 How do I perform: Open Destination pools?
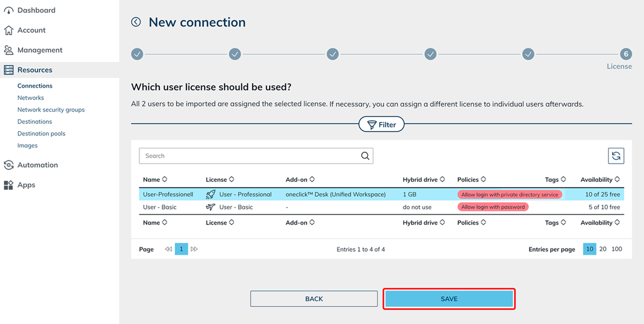[41, 133]
